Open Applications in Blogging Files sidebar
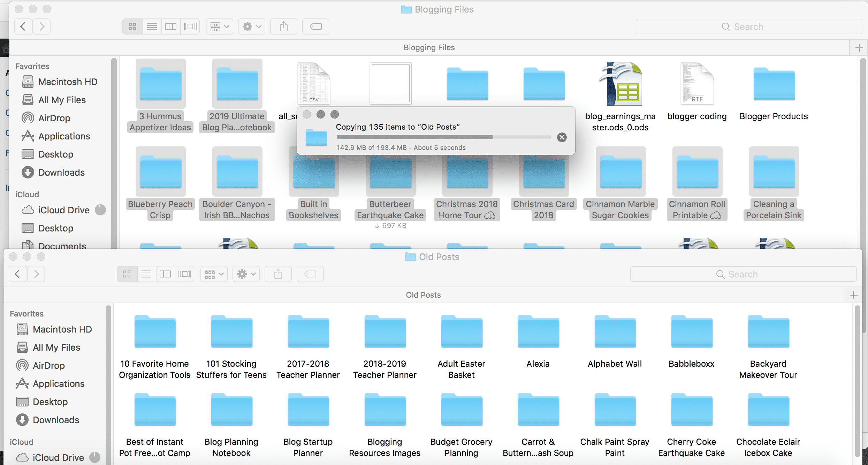 56,136
